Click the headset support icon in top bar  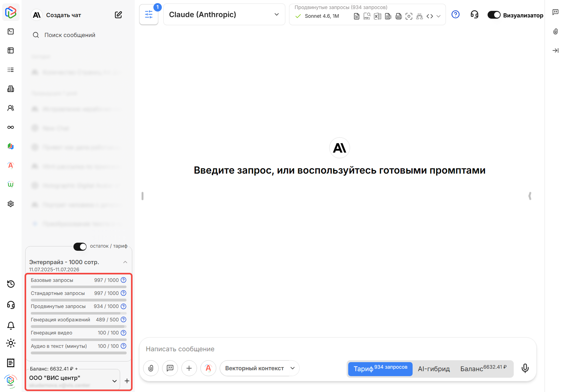coord(474,15)
